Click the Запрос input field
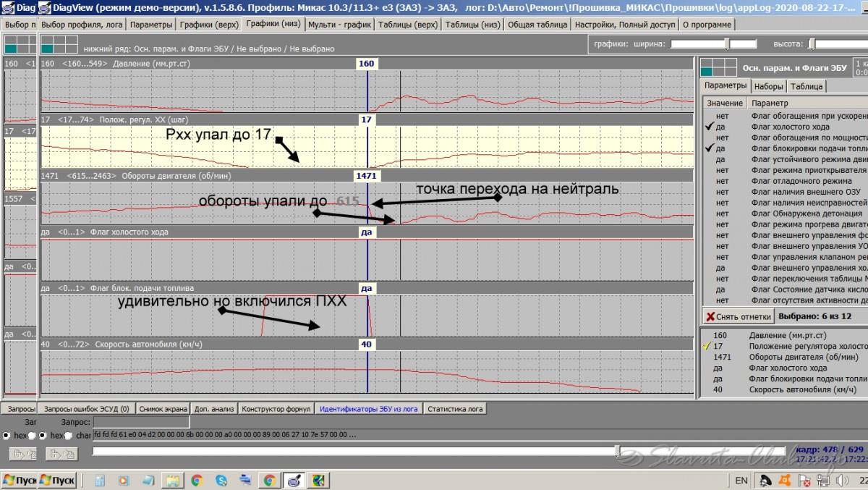 pos(141,421)
